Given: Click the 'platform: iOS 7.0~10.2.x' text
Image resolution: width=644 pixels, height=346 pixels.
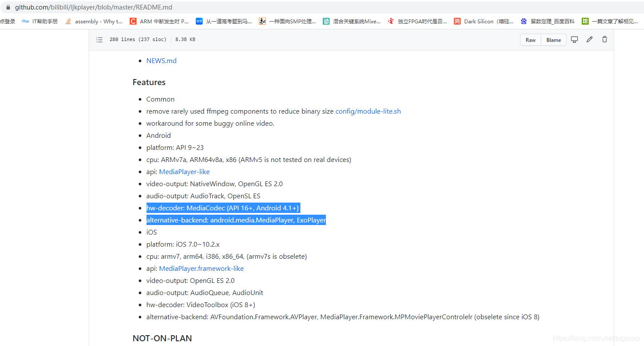Looking at the screenshot, I should 183,244.
